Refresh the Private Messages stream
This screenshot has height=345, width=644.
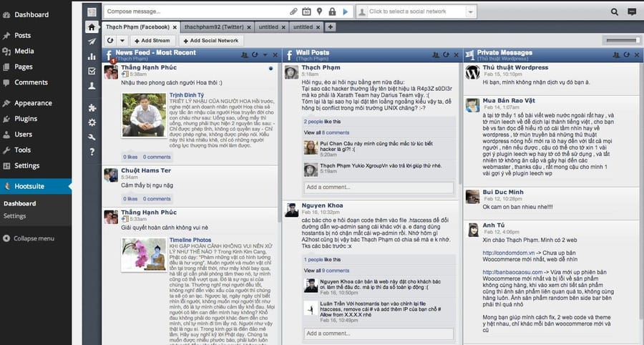(626, 54)
